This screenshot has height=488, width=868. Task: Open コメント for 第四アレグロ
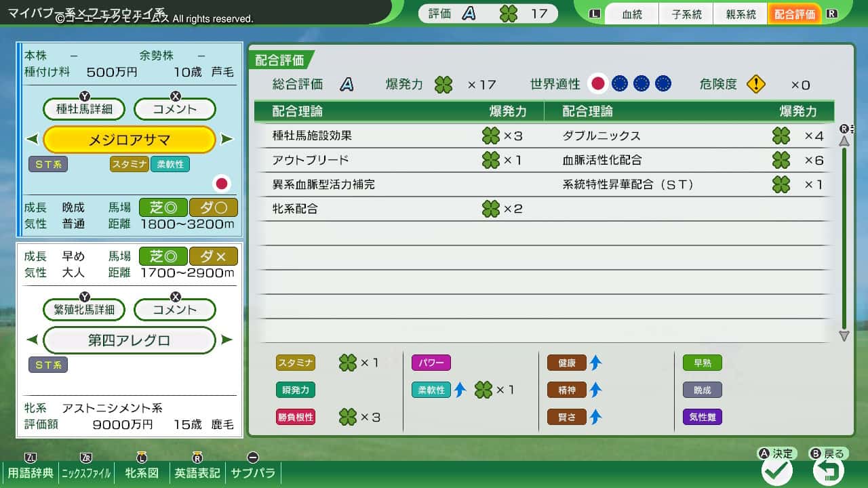tap(174, 310)
